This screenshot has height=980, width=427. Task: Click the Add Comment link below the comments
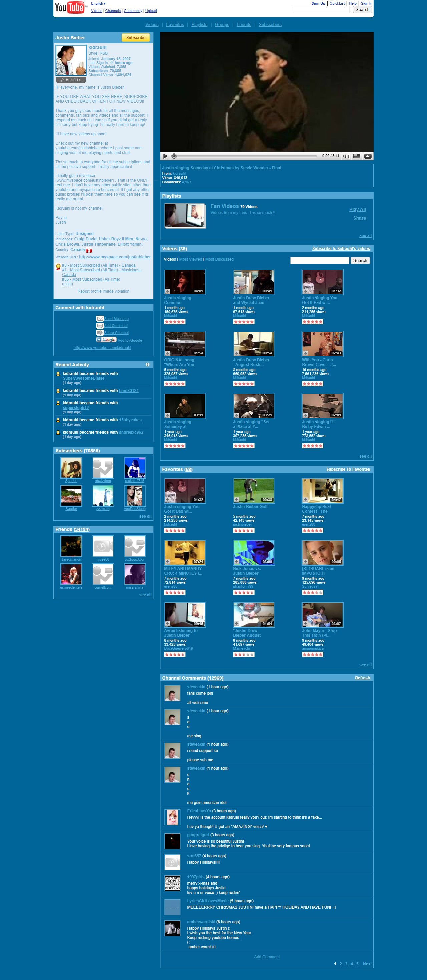coord(267,957)
